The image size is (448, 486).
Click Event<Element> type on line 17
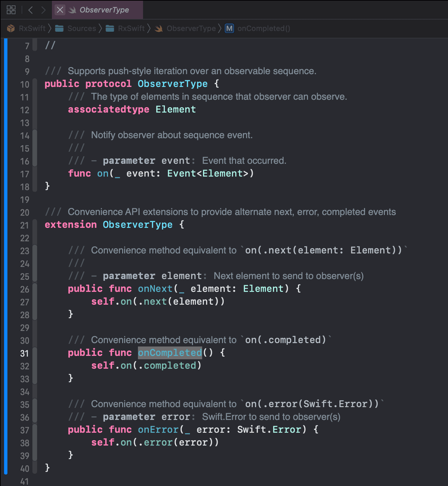[x=208, y=173]
